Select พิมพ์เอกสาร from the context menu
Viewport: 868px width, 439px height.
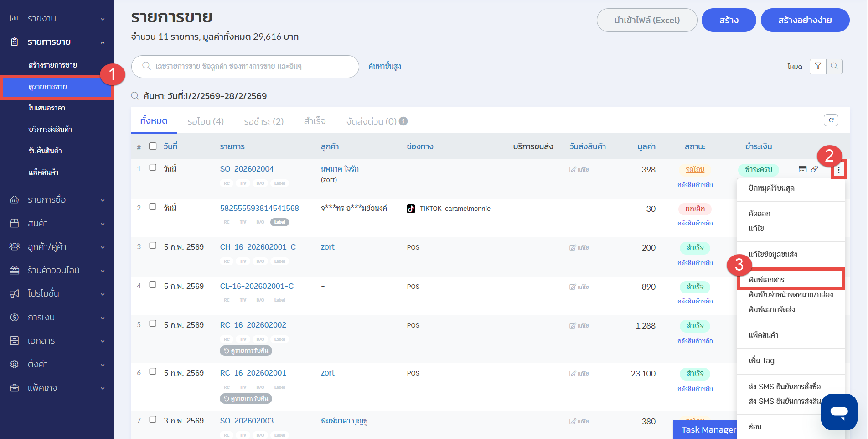(766, 280)
